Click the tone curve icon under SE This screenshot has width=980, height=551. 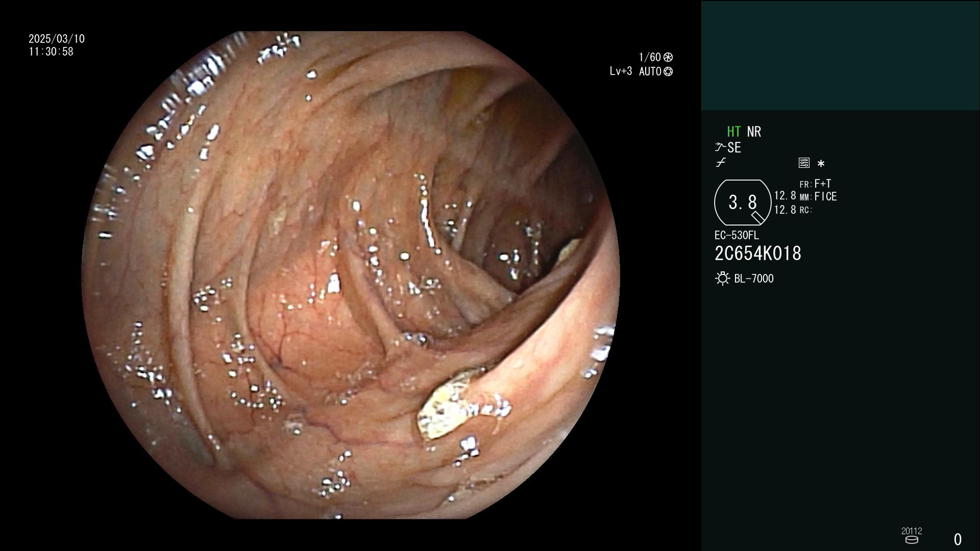coord(721,163)
